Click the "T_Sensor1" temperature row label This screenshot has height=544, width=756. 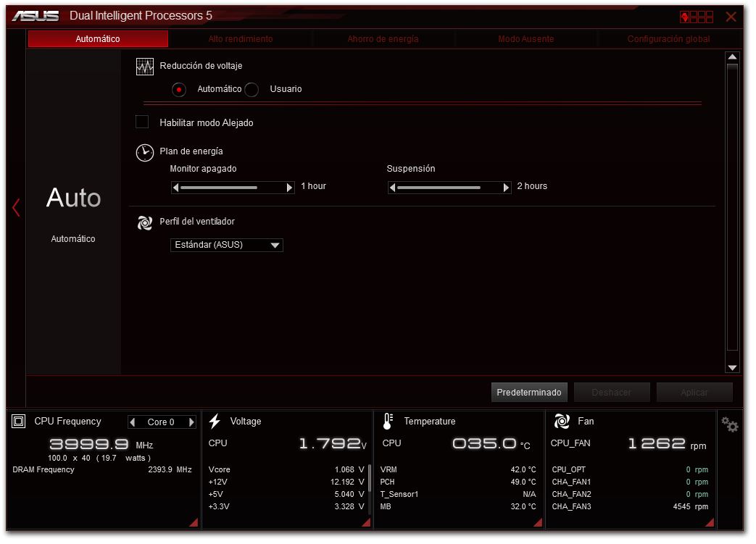[399, 494]
